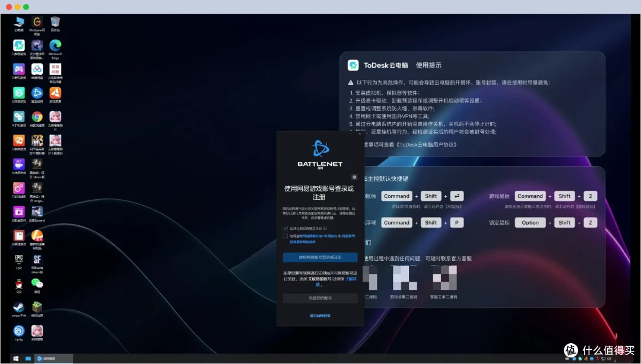
Task: Open the purple video player folder icon
Action: pyautogui.click(x=19, y=212)
